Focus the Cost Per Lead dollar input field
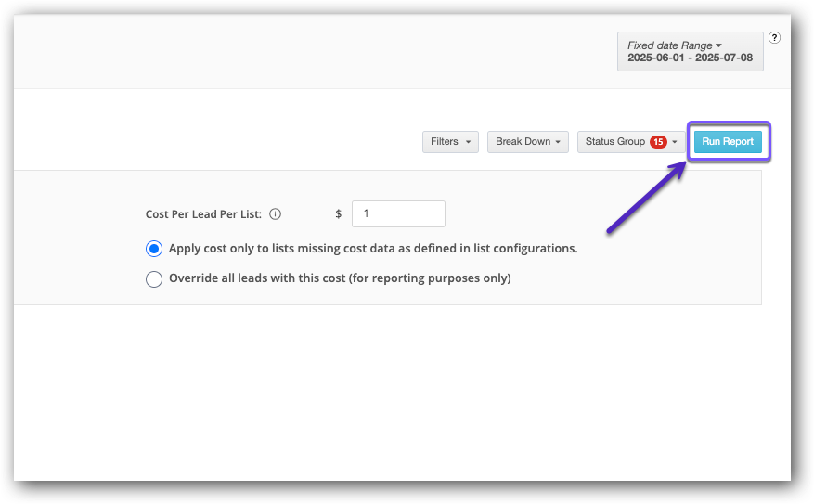Screen dimensions: 814x504 click(398, 213)
